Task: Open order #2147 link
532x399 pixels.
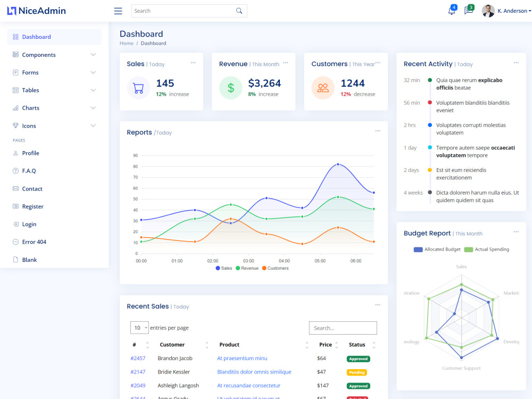Action: (x=138, y=372)
